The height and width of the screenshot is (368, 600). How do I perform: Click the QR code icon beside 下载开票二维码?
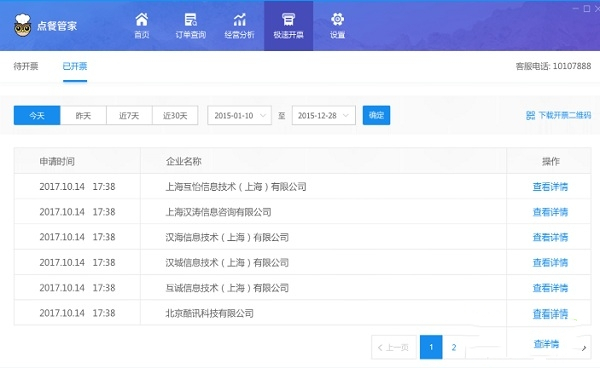[x=530, y=115]
